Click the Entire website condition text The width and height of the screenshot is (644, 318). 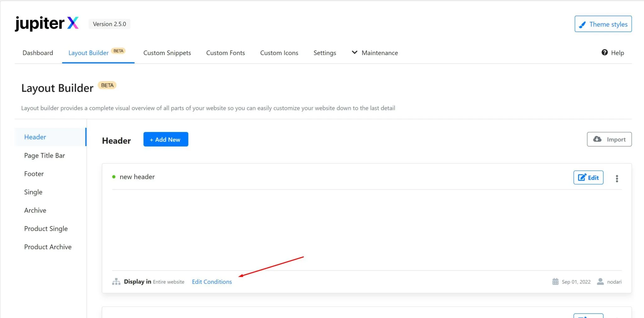pos(169,282)
